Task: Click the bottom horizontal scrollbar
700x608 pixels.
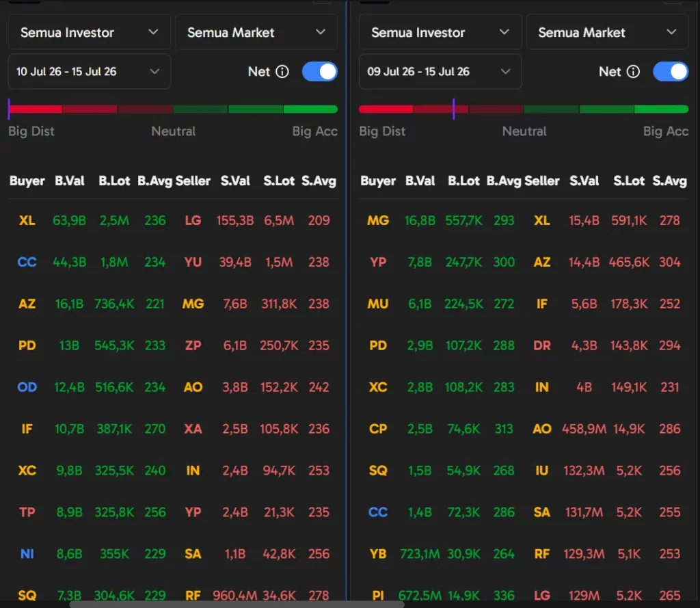Action: point(237,605)
